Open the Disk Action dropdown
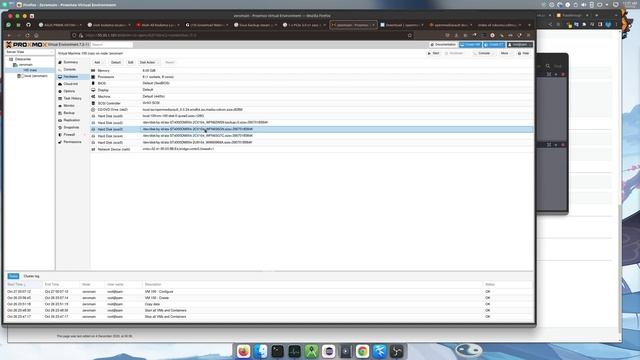This screenshot has width=640, height=360. 149,62
